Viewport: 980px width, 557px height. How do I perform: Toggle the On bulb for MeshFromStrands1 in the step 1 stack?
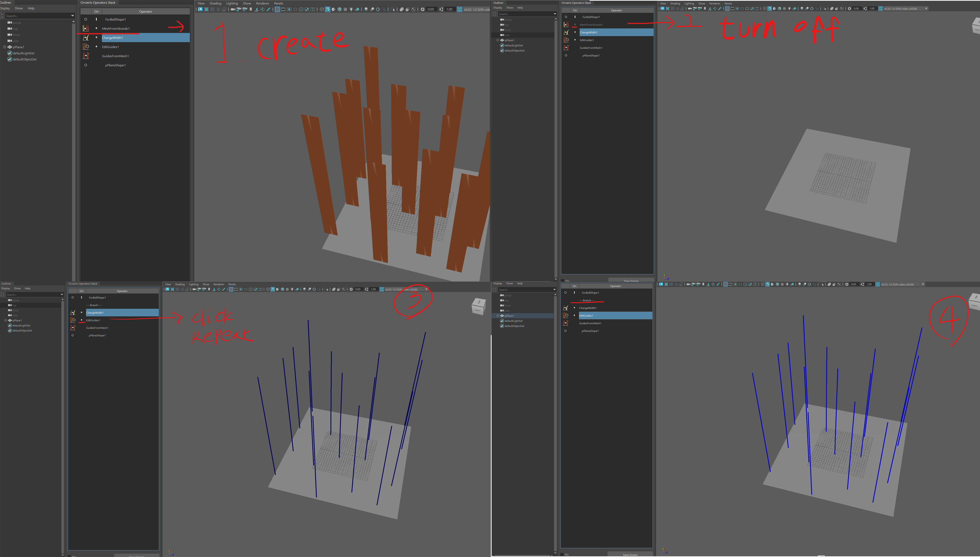click(96, 28)
